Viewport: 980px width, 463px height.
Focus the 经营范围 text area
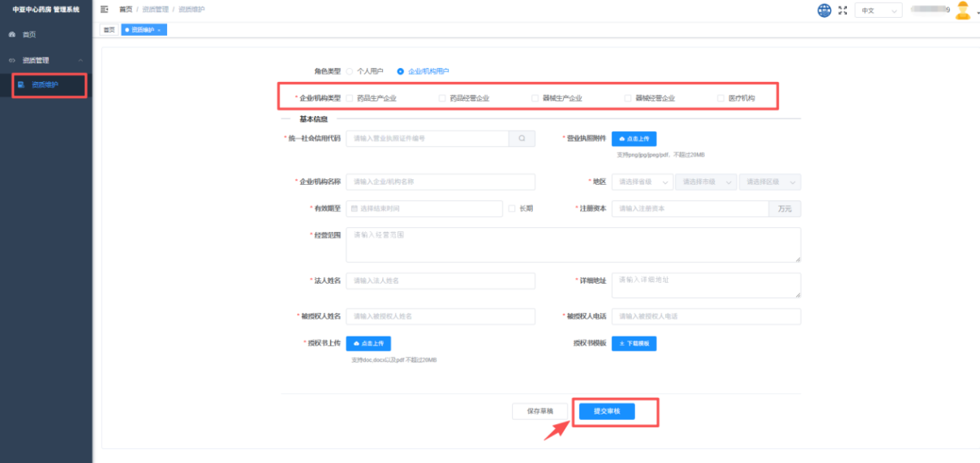(574, 245)
